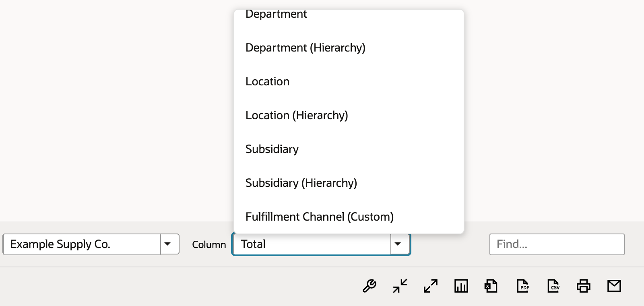Select Fulfillment Channel (Custom) option
Viewport: 644px width, 306px height.
tap(349, 217)
